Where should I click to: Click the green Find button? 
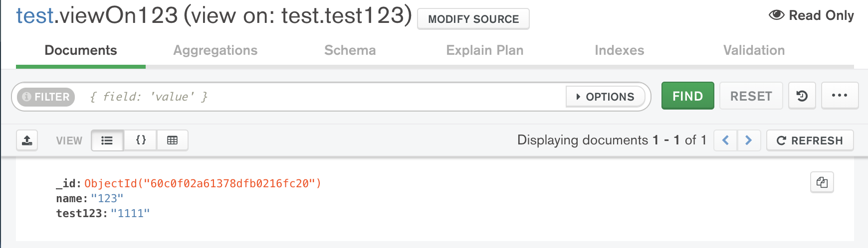click(x=688, y=96)
